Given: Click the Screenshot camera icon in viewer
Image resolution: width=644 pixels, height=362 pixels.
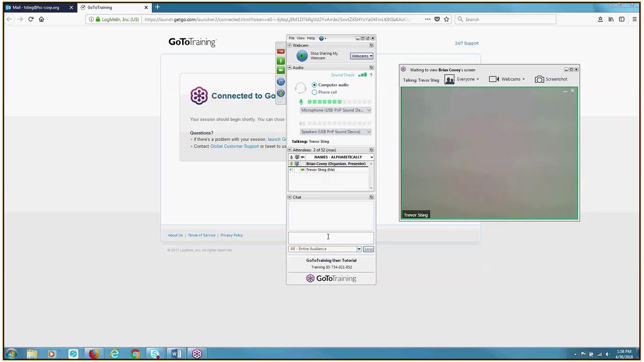Looking at the screenshot, I should click(x=539, y=79).
